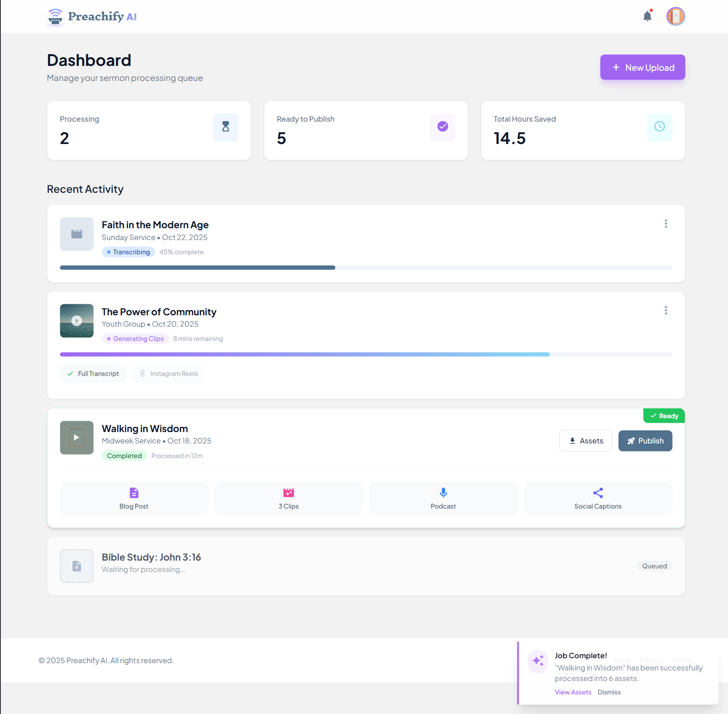Dismiss the Job Complete notification
This screenshot has width=728, height=714.
pyautogui.click(x=609, y=692)
